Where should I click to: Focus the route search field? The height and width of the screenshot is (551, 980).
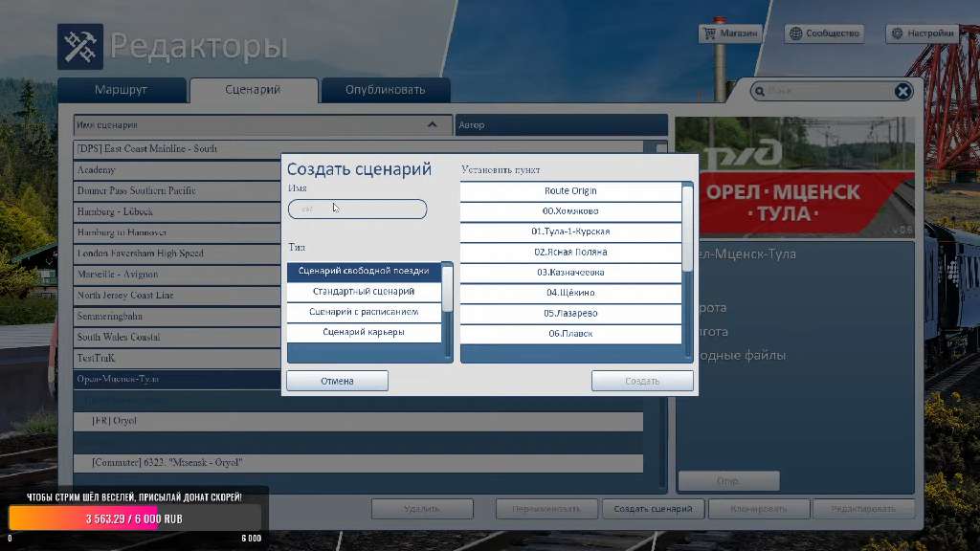[830, 91]
